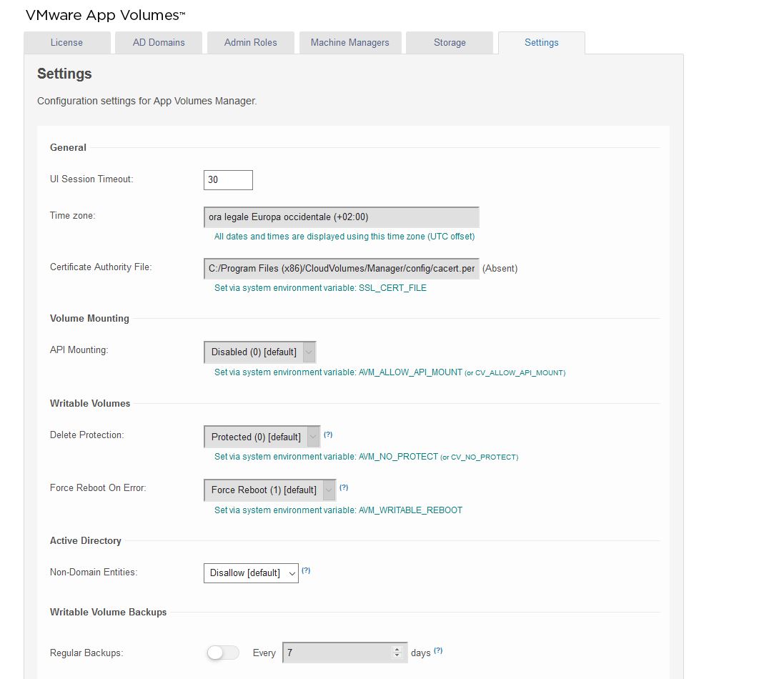
Task: Select the Settings tab
Action: click(542, 42)
